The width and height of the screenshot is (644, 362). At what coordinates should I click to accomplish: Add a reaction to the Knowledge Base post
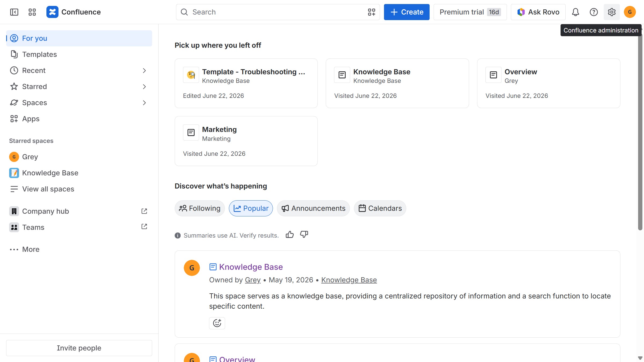point(217,323)
